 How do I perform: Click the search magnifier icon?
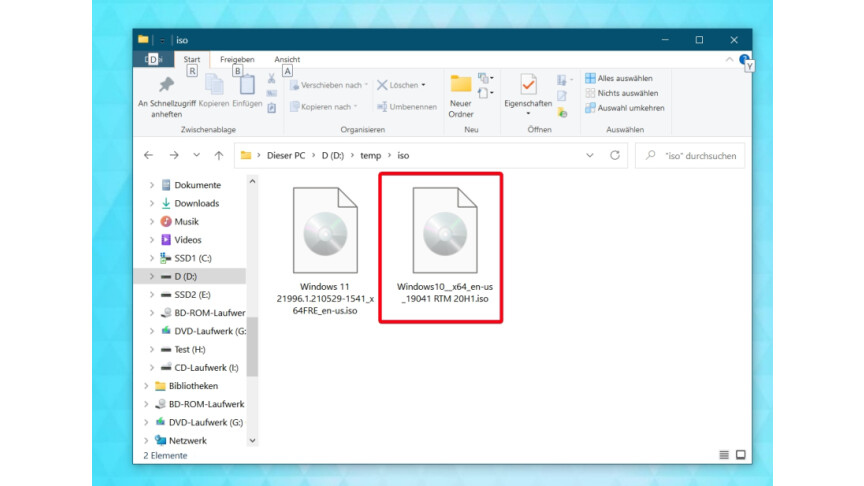[651, 155]
